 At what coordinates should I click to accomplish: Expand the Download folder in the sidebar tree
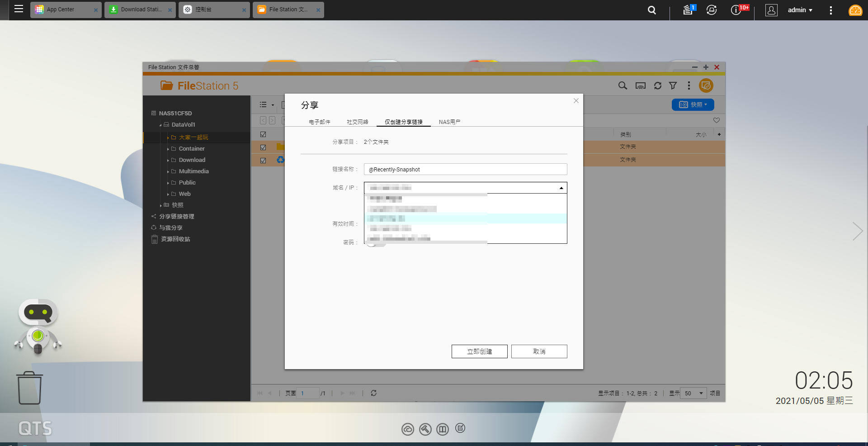[168, 160]
